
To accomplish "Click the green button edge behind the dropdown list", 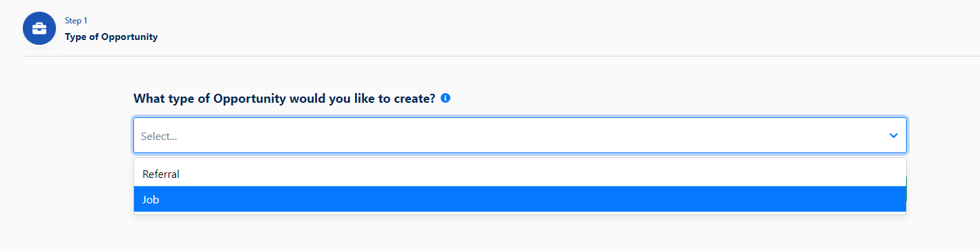I will click(906, 190).
